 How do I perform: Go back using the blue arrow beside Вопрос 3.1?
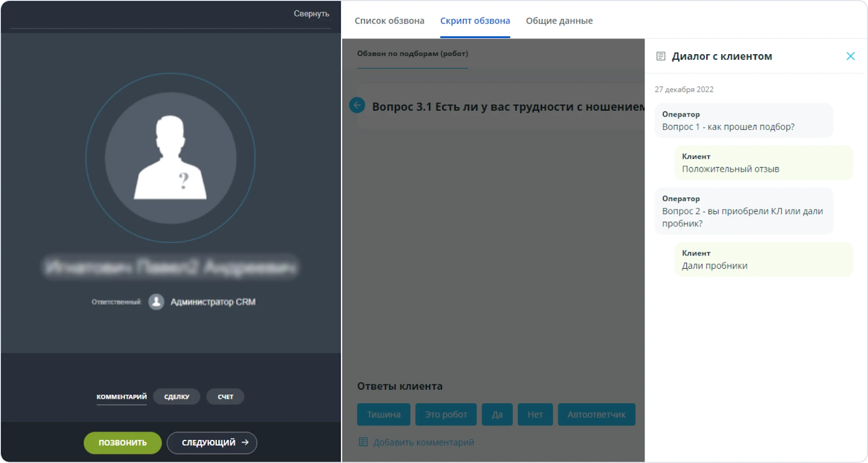(357, 105)
